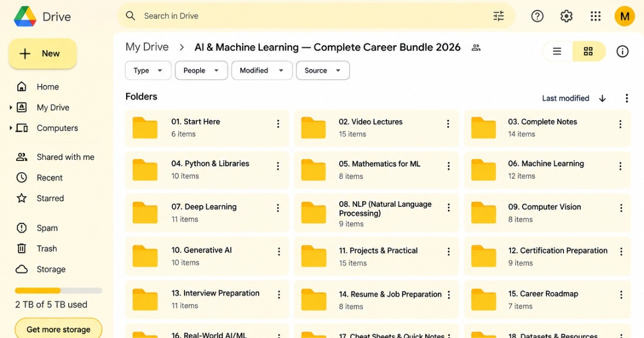Reverse sort direction arrow
Viewport: 644px width, 338px height.
pos(602,98)
